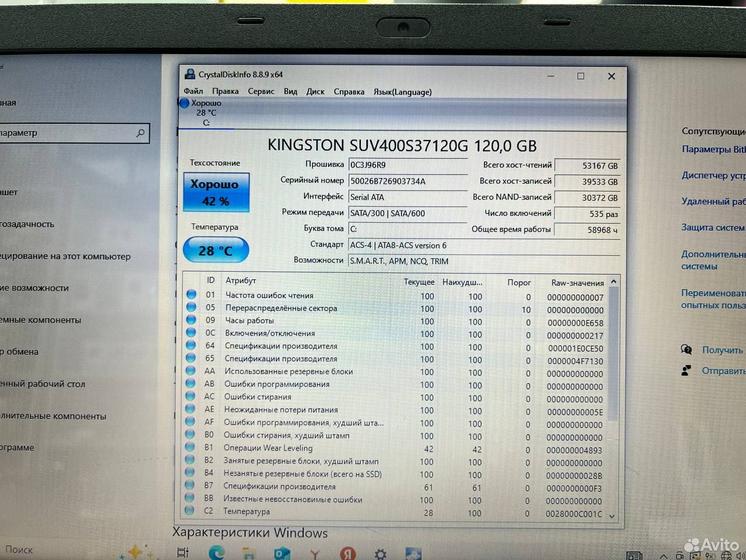The height and width of the screenshot is (560, 746).
Task: Click status icon for Неожиданные потери питания
Action: (190, 409)
